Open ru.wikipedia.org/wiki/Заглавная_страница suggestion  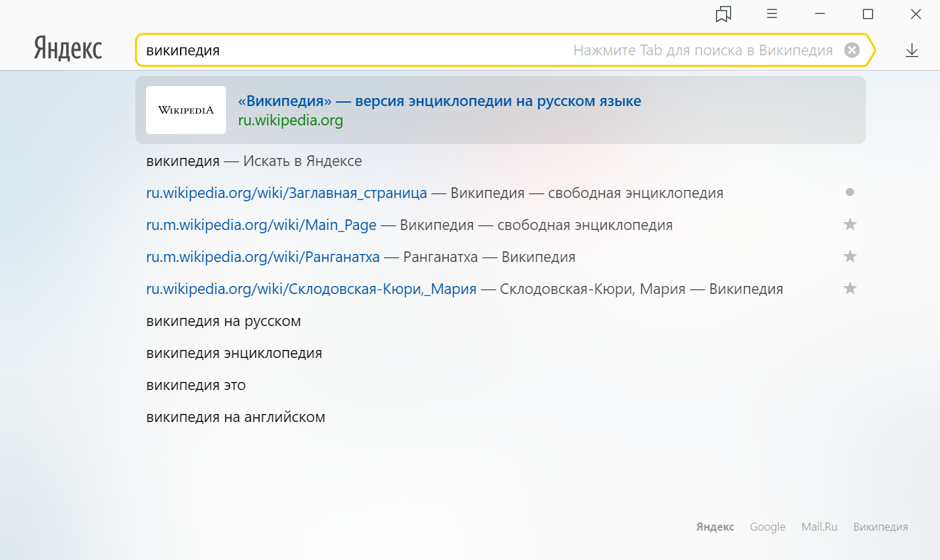(x=500, y=193)
